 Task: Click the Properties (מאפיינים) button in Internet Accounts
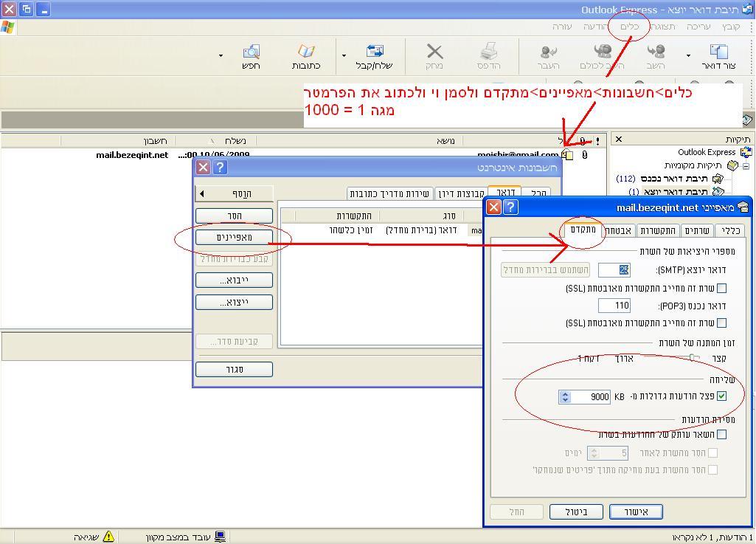point(235,237)
